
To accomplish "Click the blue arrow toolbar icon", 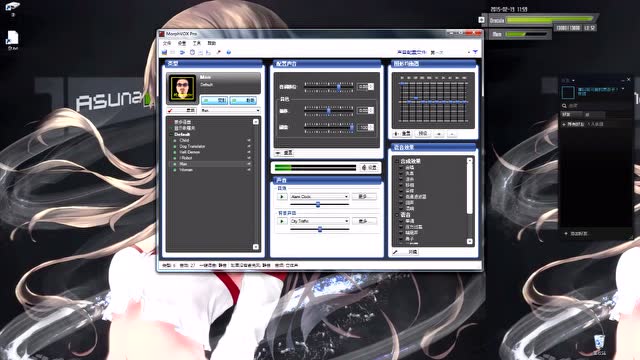I will pyautogui.click(x=182, y=52).
